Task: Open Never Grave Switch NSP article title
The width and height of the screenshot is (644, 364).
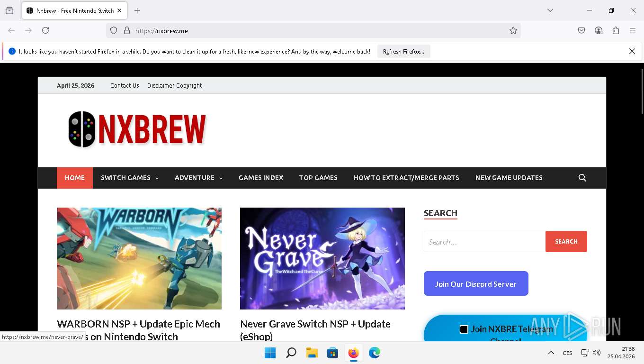Action: tap(315, 330)
